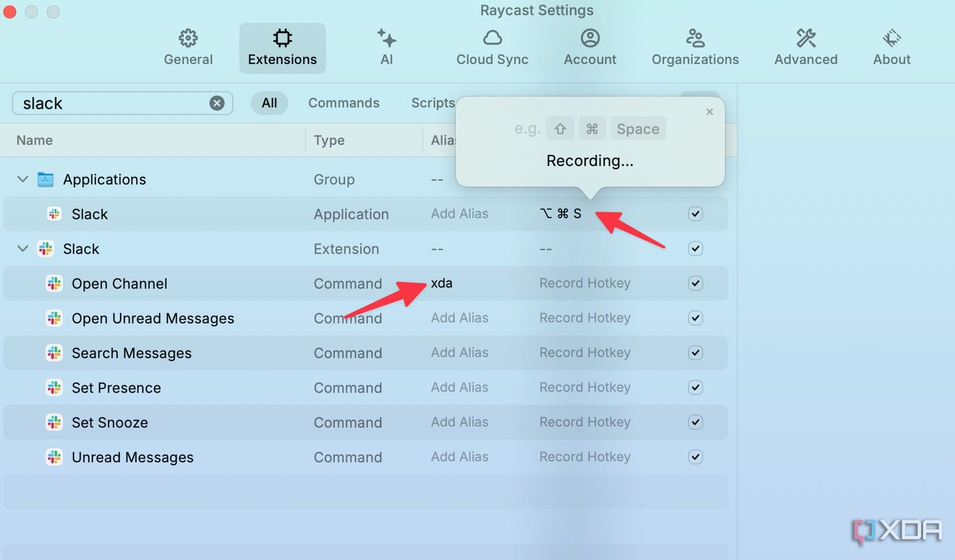The image size is (955, 560).
Task: Collapse the Applications group
Action: (23, 179)
